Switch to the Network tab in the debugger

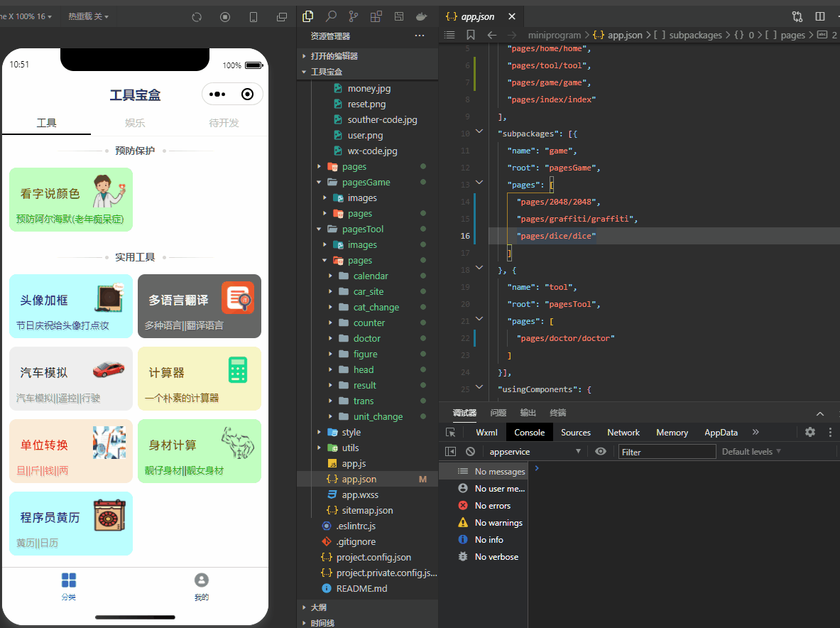click(623, 432)
